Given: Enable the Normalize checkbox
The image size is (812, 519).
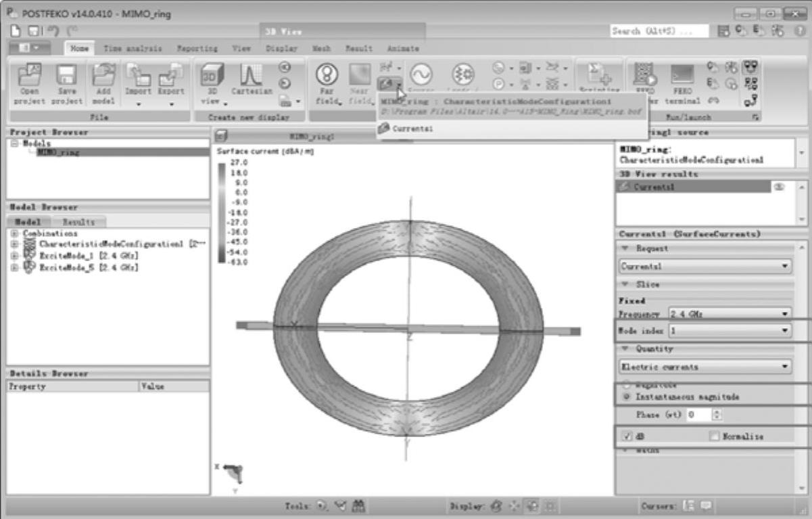Looking at the screenshot, I should tap(714, 436).
